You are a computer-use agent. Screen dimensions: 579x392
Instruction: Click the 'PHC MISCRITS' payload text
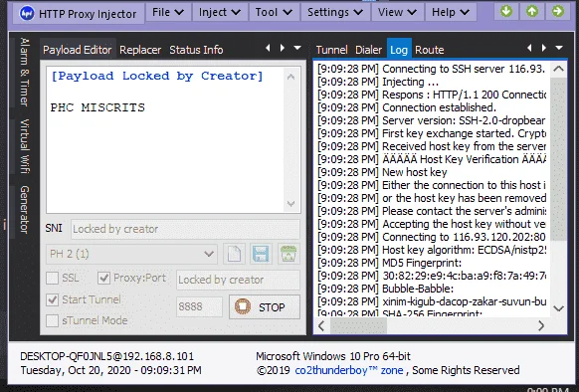click(97, 107)
